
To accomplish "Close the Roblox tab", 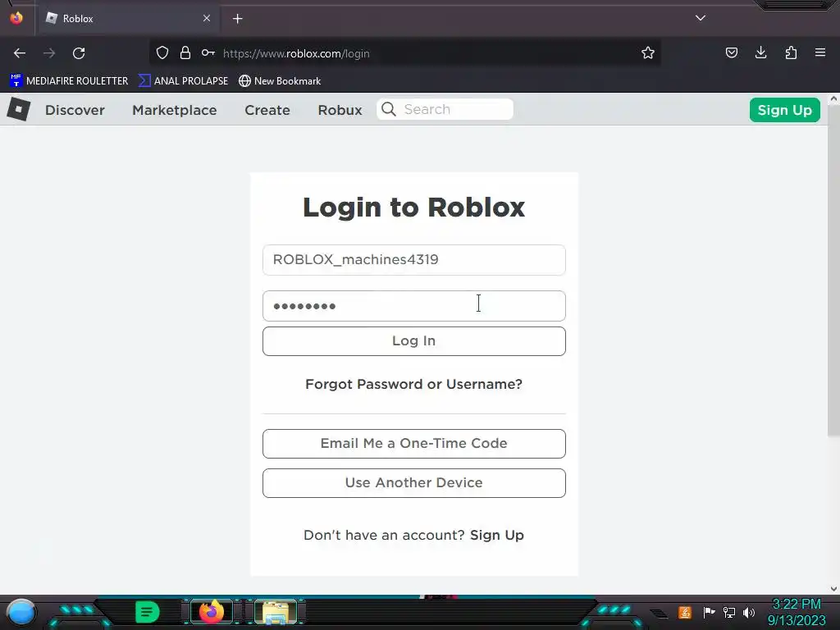I will (x=207, y=18).
